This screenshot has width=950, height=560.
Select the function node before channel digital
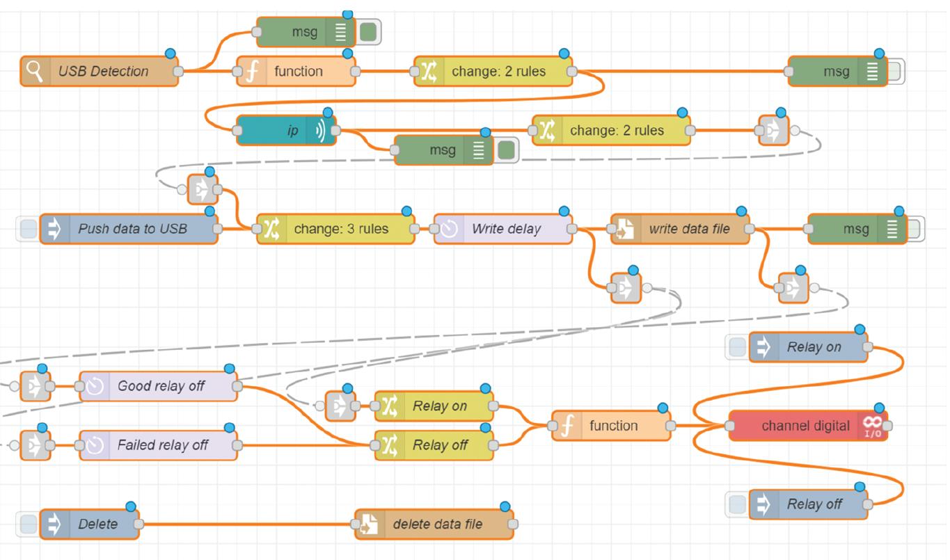pos(612,425)
